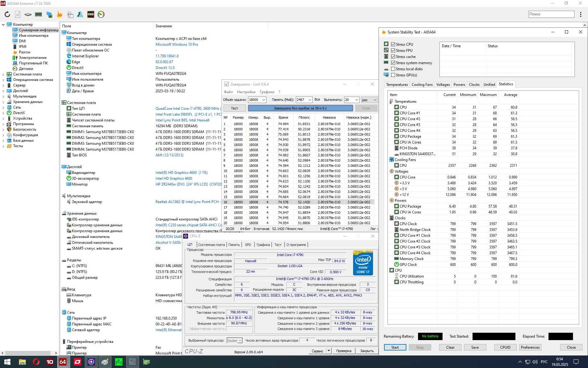Click the monitor diagnostics toolbar icon

point(49,14)
